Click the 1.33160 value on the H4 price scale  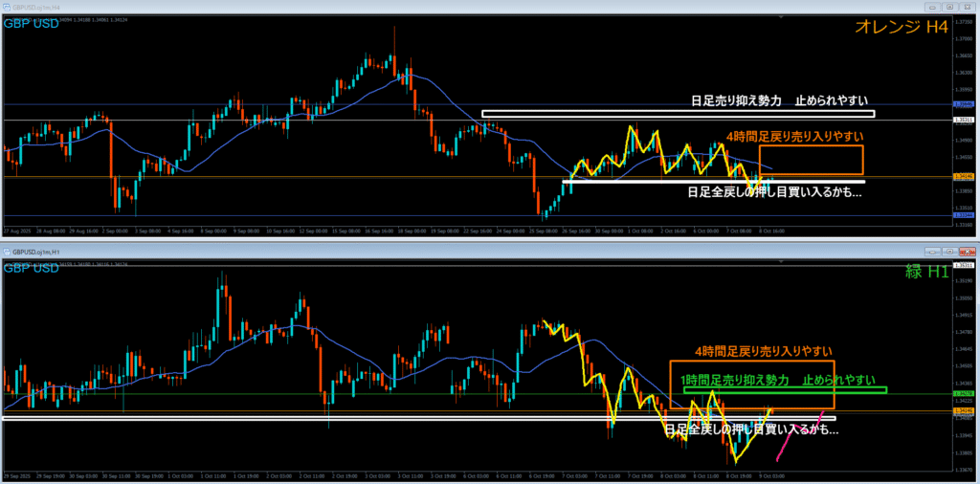(x=962, y=224)
